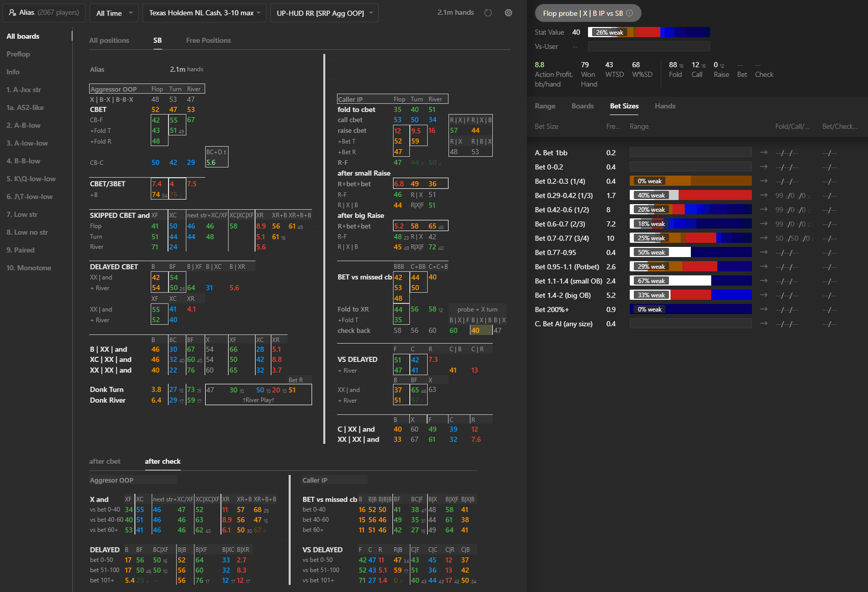Open Info in the sidebar
The width and height of the screenshot is (868, 592).
coord(13,72)
